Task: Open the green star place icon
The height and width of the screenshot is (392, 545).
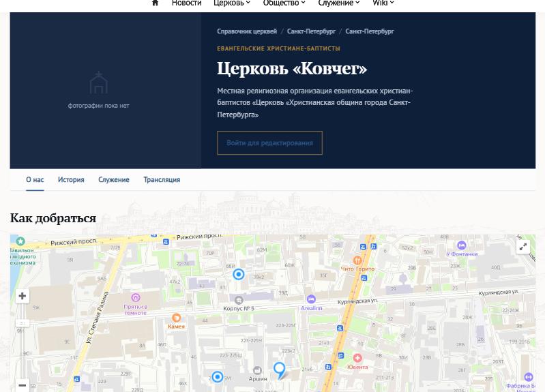Action: click(20, 241)
